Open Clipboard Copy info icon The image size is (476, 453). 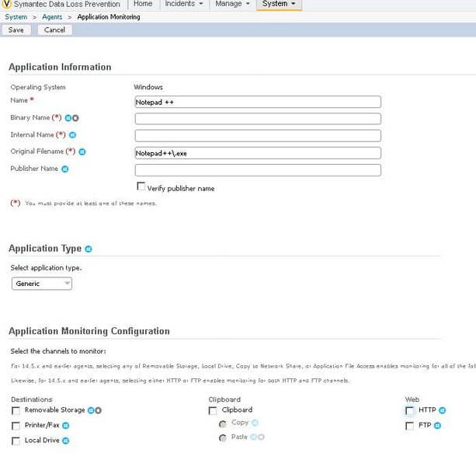pyautogui.click(x=255, y=423)
